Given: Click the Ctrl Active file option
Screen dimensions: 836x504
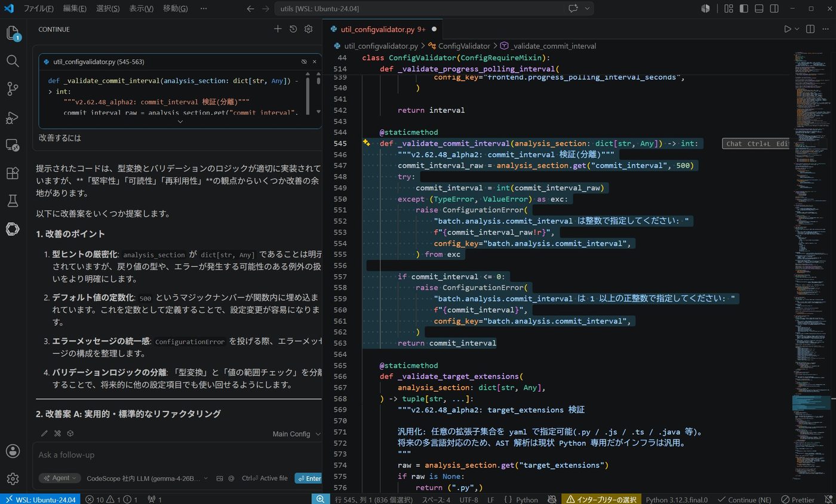Looking at the screenshot, I should 265,478.
